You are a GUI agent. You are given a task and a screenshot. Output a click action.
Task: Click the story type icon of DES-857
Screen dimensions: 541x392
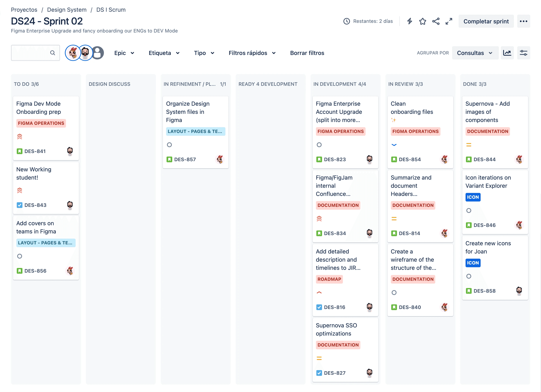[x=169, y=160]
